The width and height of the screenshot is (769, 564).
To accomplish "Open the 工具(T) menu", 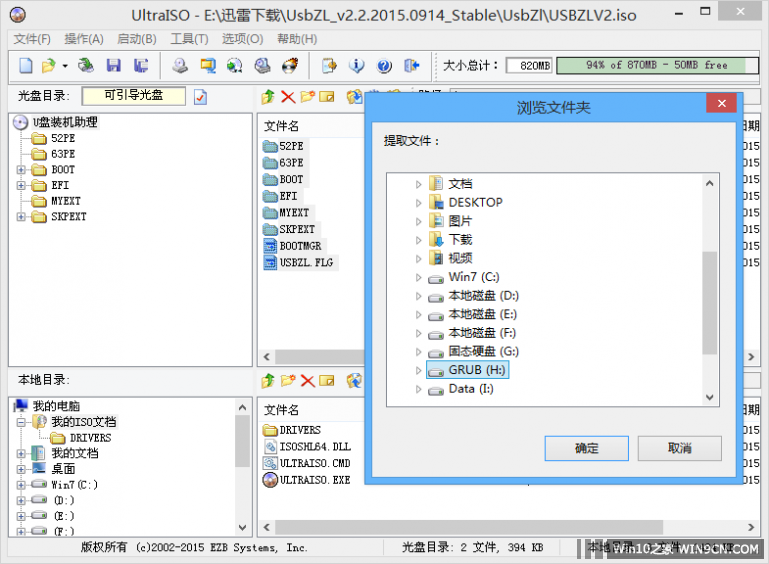I will click(x=189, y=39).
